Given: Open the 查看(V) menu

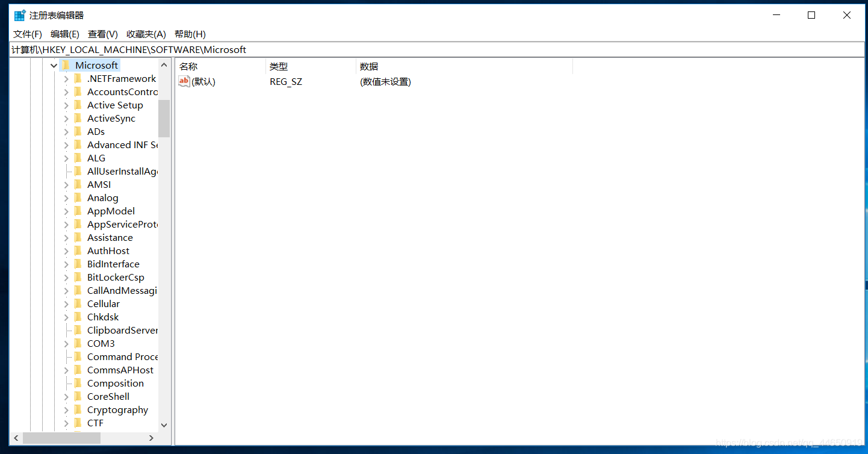Looking at the screenshot, I should pos(103,34).
